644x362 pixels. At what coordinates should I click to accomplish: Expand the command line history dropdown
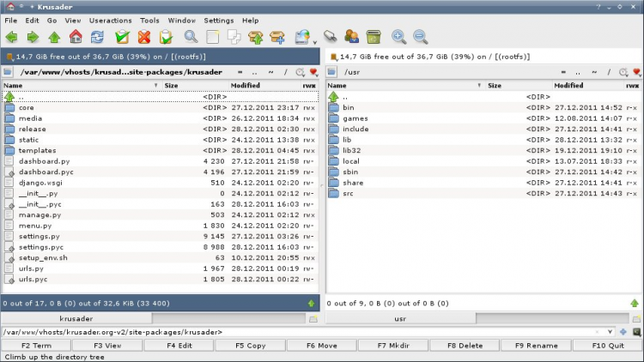click(611, 332)
